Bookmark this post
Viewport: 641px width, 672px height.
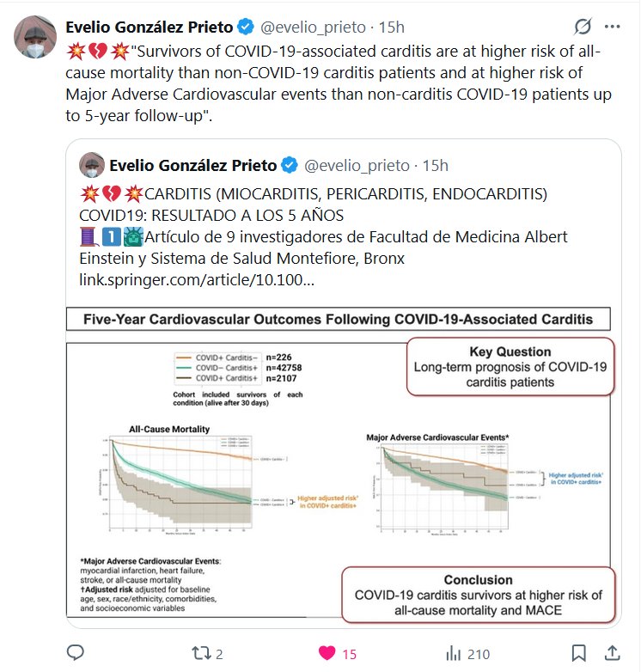(x=579, y=653)
